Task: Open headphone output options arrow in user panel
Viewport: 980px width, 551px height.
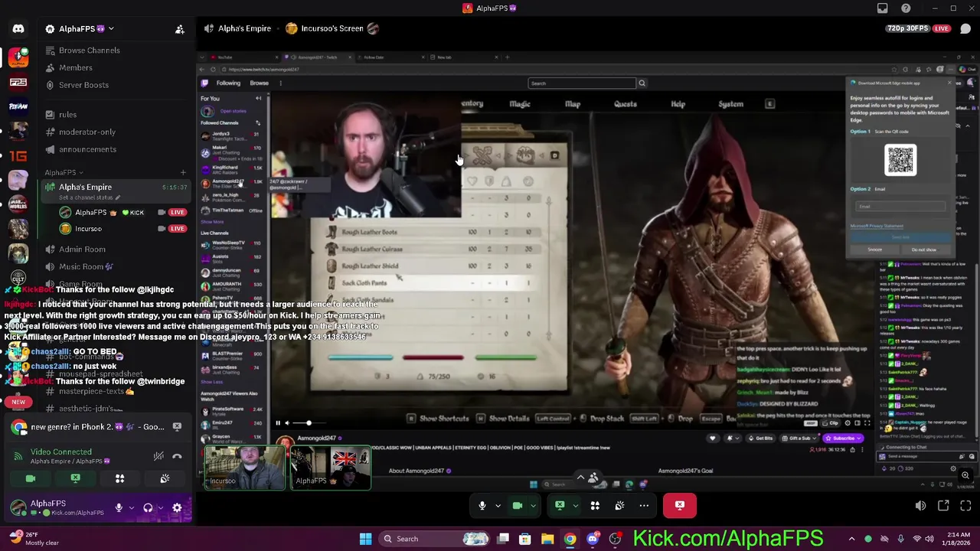Action: point(160,507)
